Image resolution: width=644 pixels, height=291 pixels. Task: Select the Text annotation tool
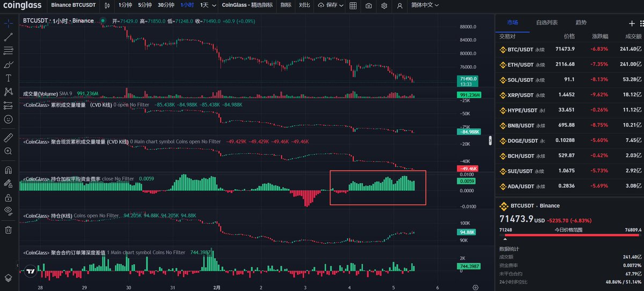coord(9,78)
